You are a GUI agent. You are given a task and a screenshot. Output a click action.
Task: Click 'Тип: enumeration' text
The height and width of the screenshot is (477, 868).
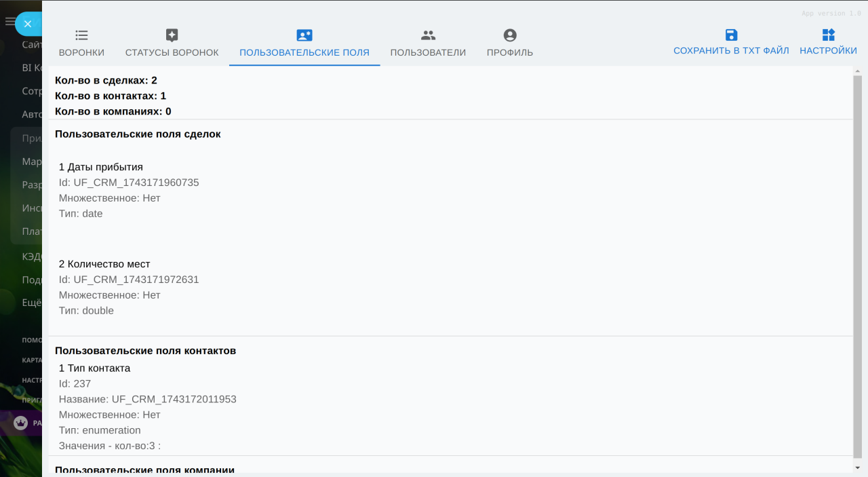pos(100,431)
